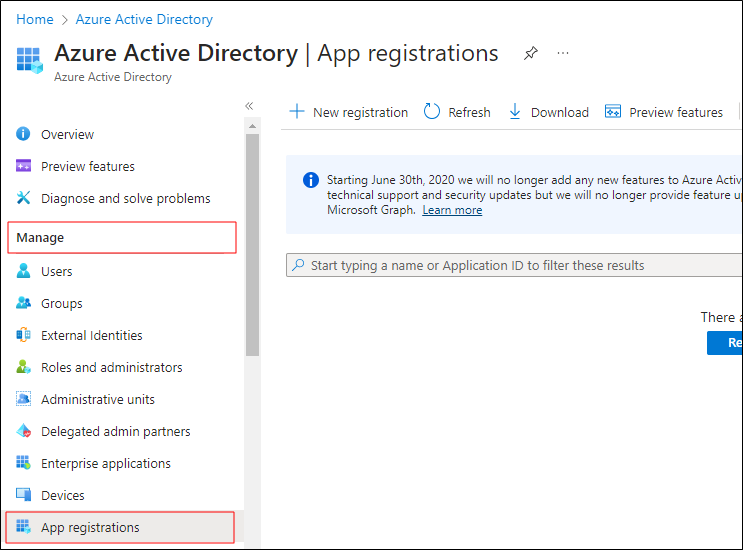Click the Groups people icon
This screenshot has width=743, height=550.
23,303
